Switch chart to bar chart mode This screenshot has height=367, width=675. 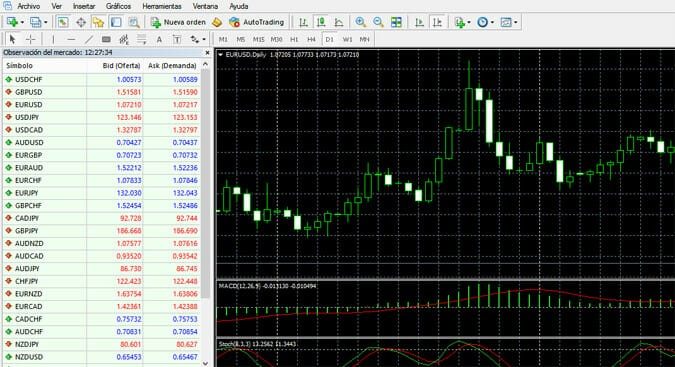pos(303,22)
